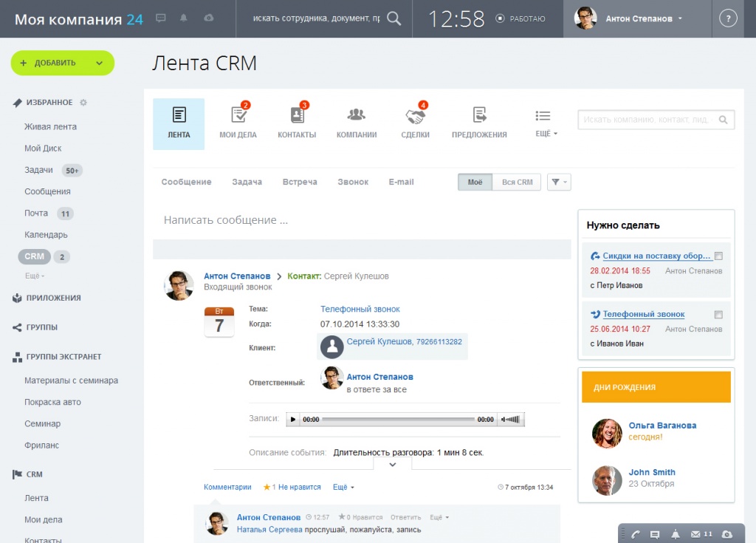This screenshot has height=543, width=756.
Task: Click the star icon next to Не нравится
Action: (267, 487)
